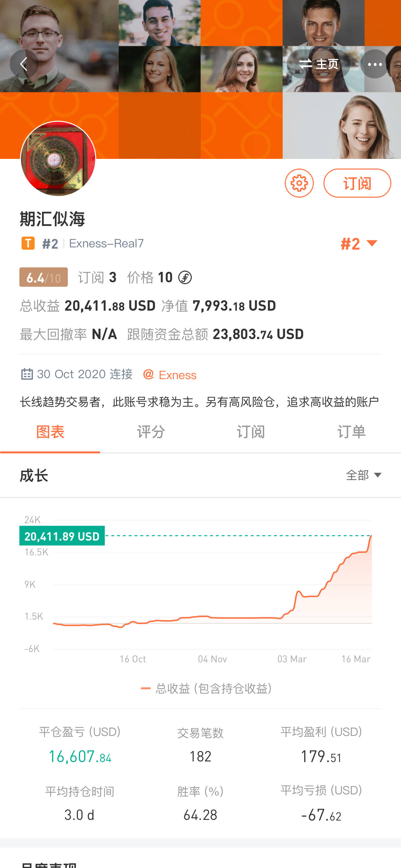Switch to the 评分 tab
The width and height of the screenshot is (401, 868).
[151, 432]
